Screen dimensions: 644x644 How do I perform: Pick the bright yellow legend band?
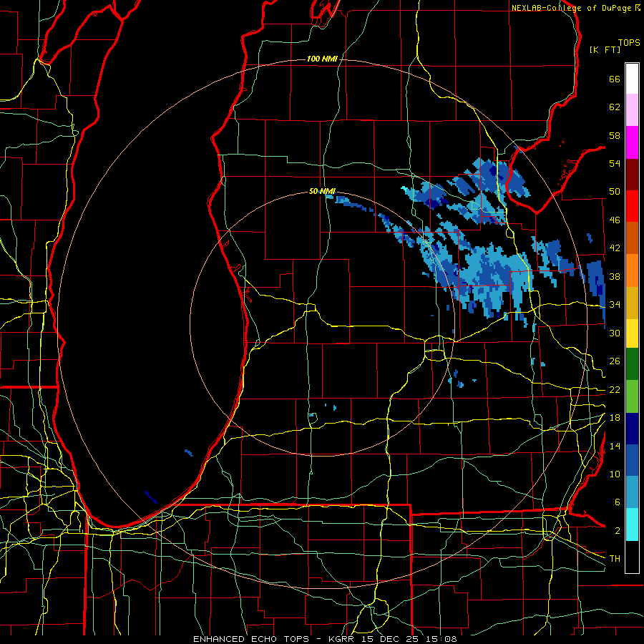(632, 333)
